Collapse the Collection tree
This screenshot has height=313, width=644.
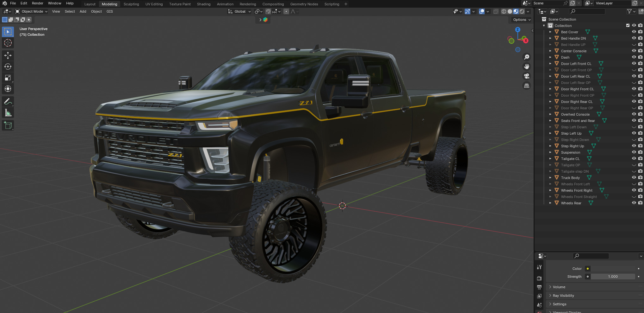click(x=544, y=25)
